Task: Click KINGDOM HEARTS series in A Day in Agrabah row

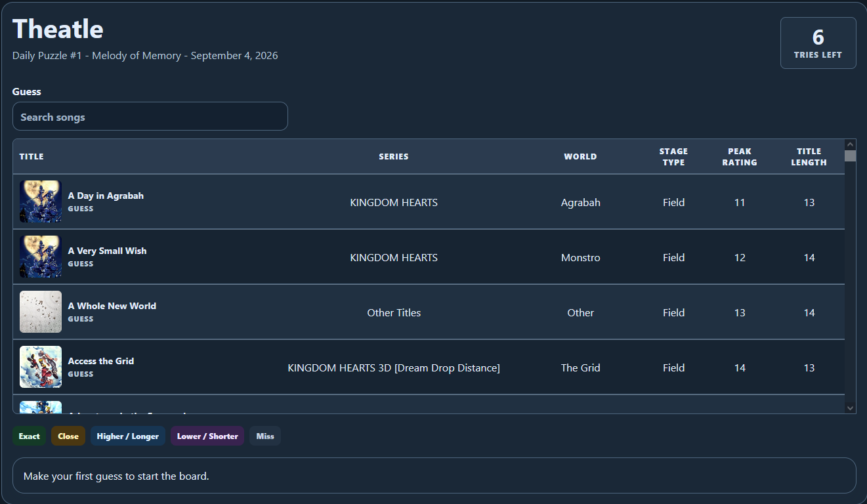Action: pos(394,202)
